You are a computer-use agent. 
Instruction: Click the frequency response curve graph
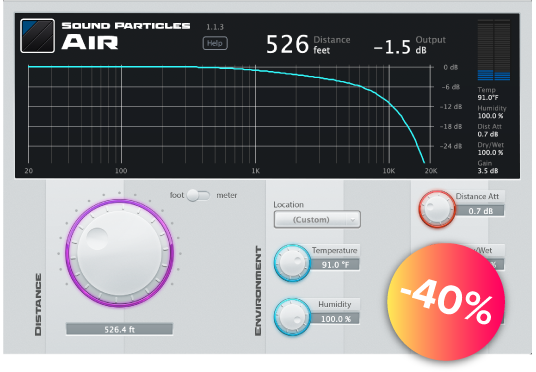click(229, 114)
